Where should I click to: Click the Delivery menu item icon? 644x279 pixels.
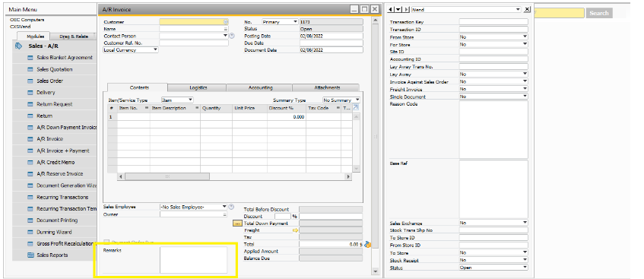coord(30,93)
